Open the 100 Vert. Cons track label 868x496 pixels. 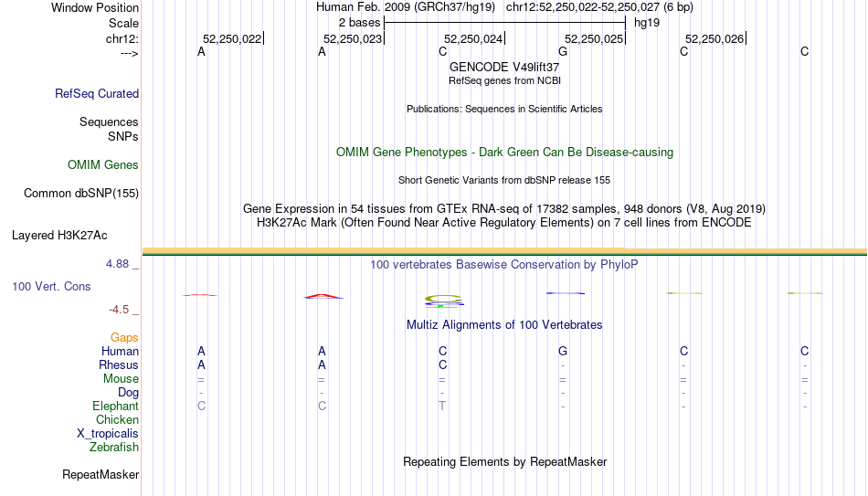tap(51, 286)
